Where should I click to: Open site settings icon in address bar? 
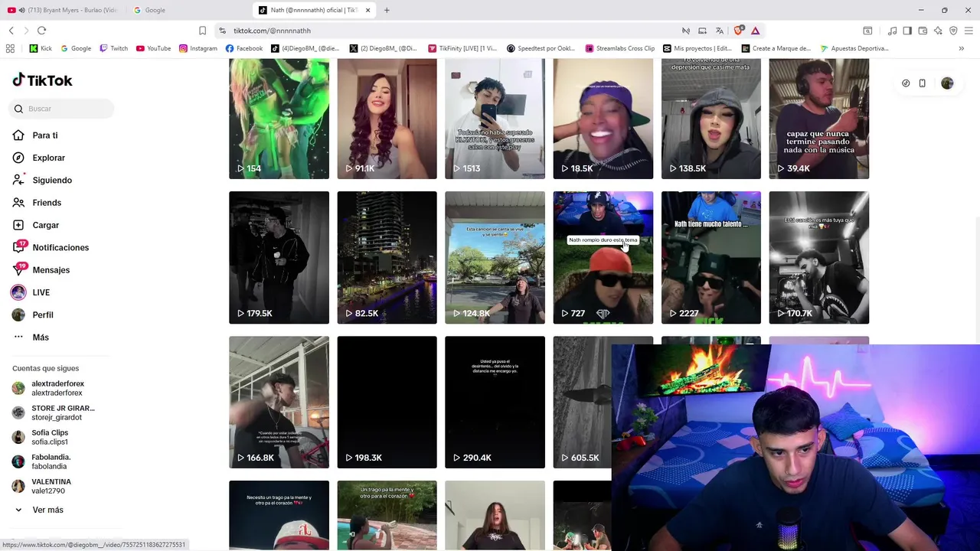222,31
